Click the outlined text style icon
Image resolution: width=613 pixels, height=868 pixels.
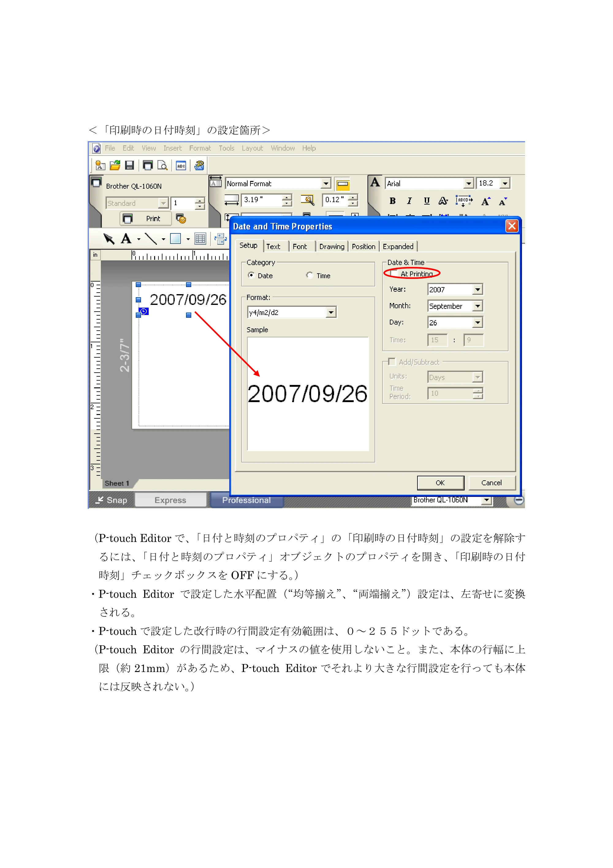click(443, 201)
